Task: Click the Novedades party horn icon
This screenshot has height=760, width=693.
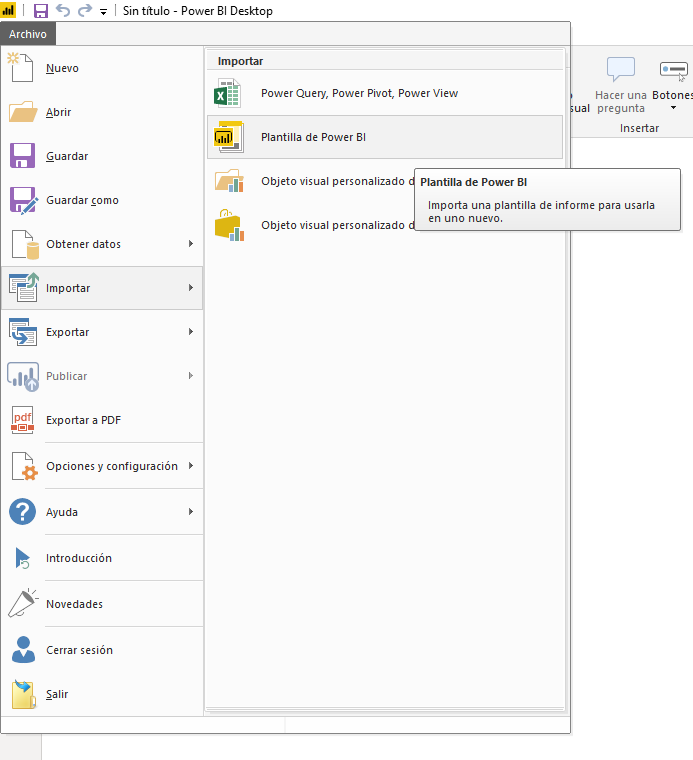Action: [x=23, y=603]
